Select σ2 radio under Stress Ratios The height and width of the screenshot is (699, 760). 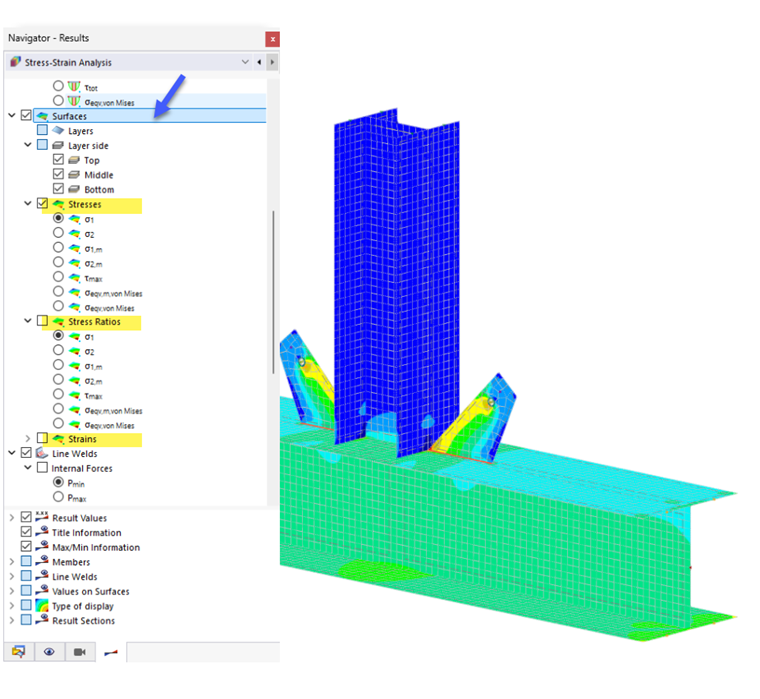[58, 350]
